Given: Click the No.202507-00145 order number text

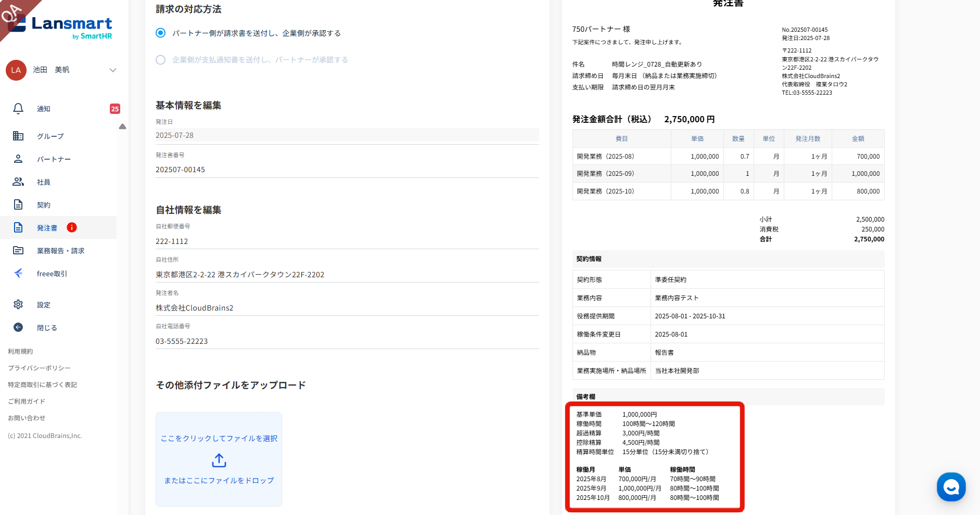Looking at the screenshot, I should click(805, 30).
